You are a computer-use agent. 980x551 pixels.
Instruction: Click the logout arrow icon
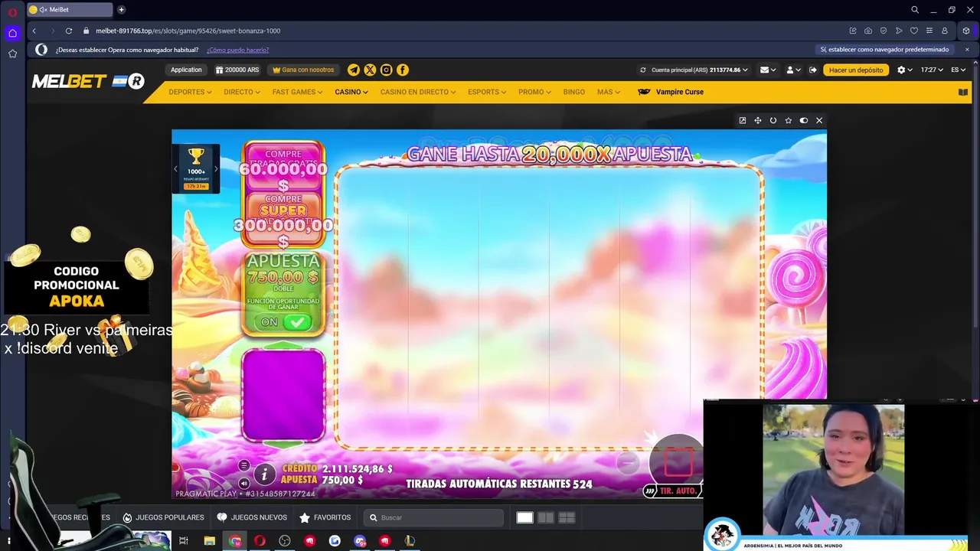813,70
